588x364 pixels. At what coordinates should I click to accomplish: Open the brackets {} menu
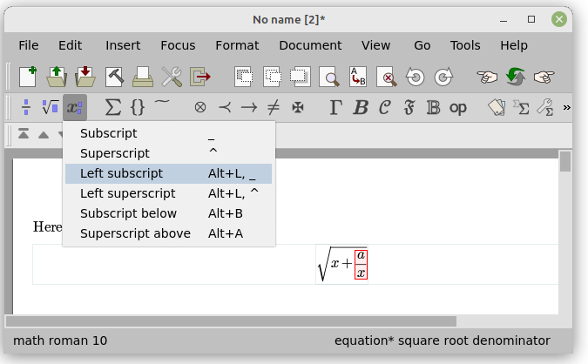coord(138,108)
